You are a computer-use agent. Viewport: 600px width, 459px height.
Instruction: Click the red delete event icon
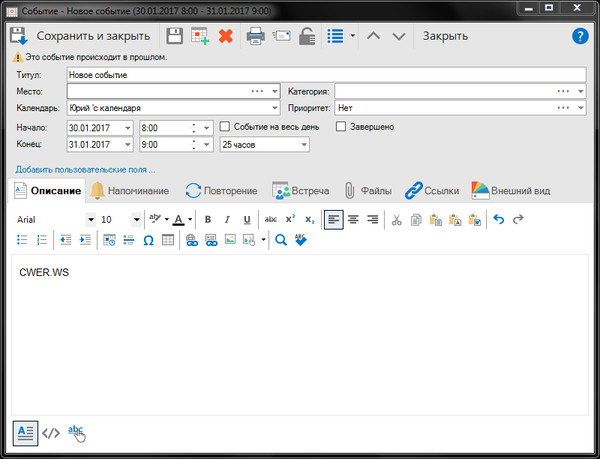[x=226, y=37]
